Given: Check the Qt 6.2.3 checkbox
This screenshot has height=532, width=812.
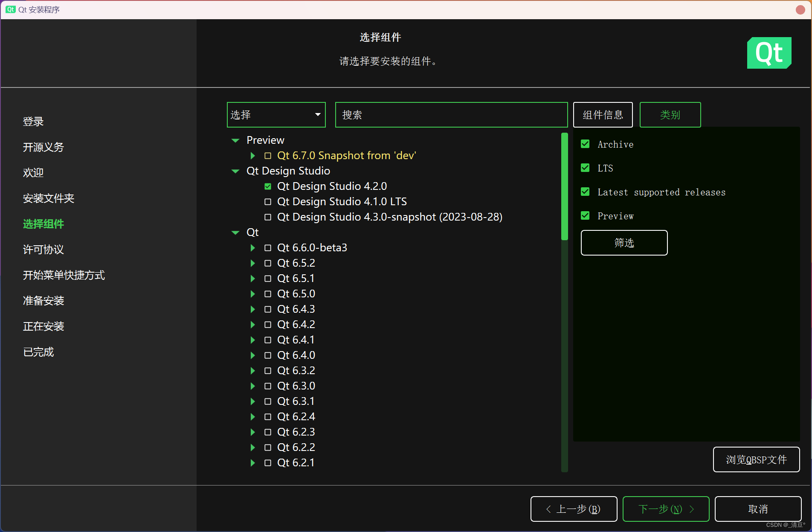Looking at the screenshot, I should 268,432.
